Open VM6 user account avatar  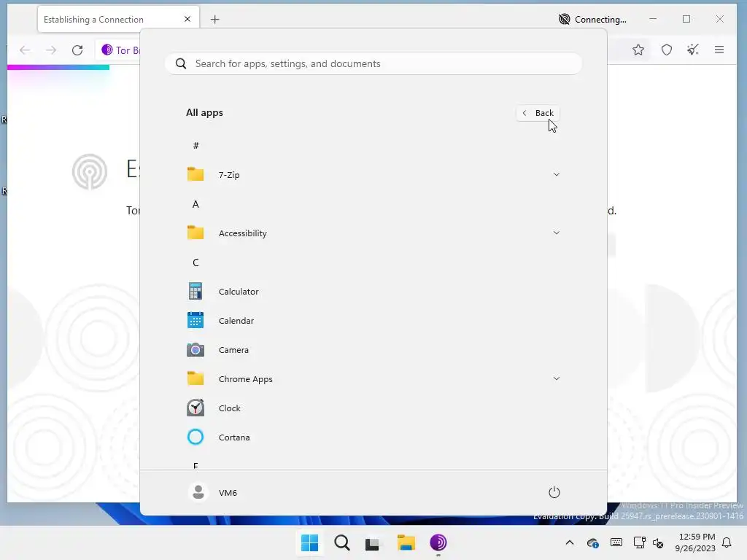coord(198,492)
